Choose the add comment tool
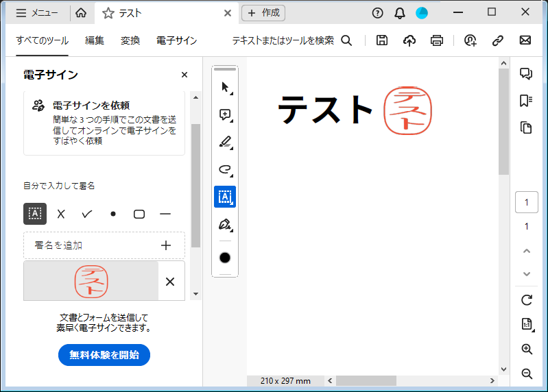Image resolution: width=548 pixels, height=392 pixels. click(x=225, y=114)
